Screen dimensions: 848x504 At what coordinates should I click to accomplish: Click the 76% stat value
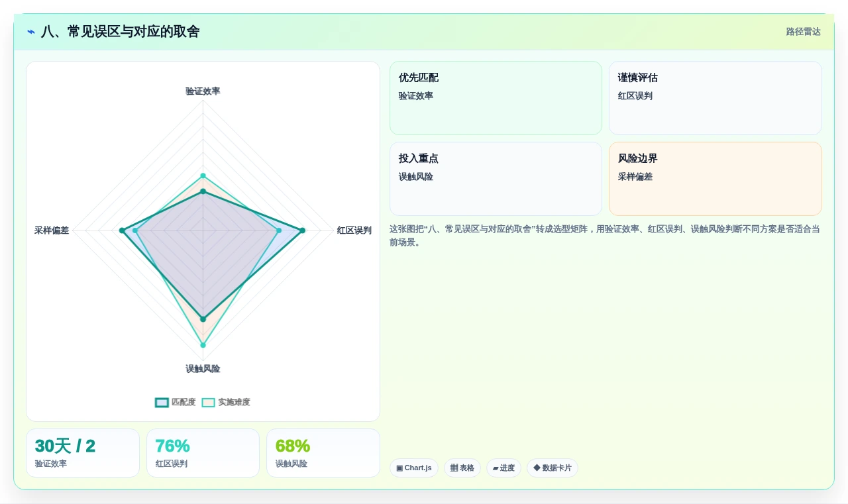point(173,446)
